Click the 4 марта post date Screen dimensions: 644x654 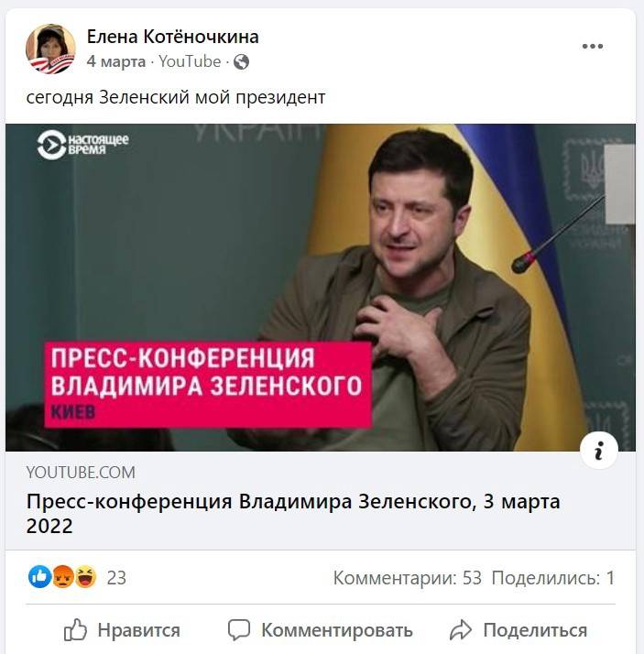click(116, 61)
